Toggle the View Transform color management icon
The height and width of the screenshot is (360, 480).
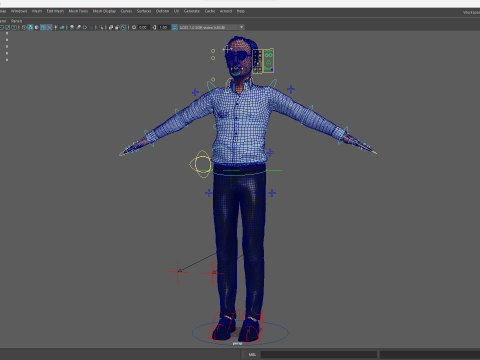pyautogui.click(x=174, y=27)
